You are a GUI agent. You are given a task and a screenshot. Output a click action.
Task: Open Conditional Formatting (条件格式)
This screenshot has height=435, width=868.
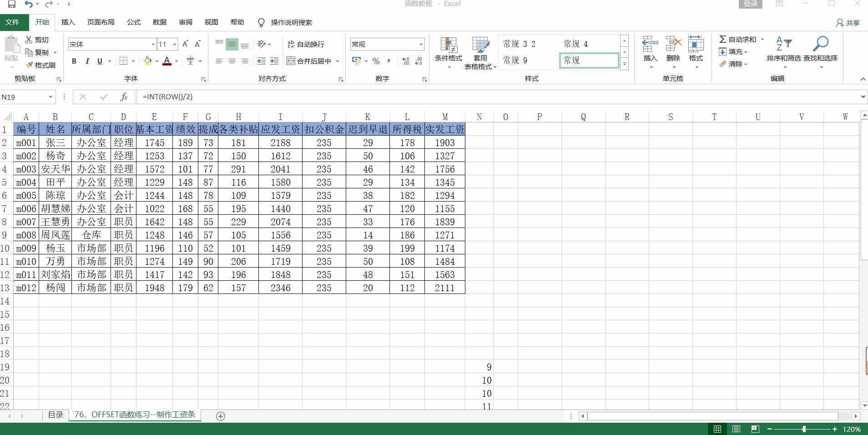pos(449,53)
